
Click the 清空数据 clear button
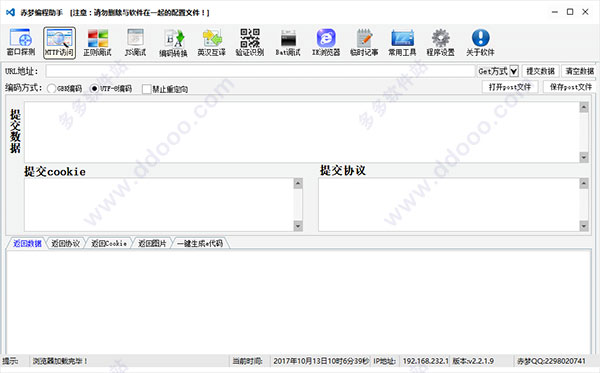coord(580,71)
